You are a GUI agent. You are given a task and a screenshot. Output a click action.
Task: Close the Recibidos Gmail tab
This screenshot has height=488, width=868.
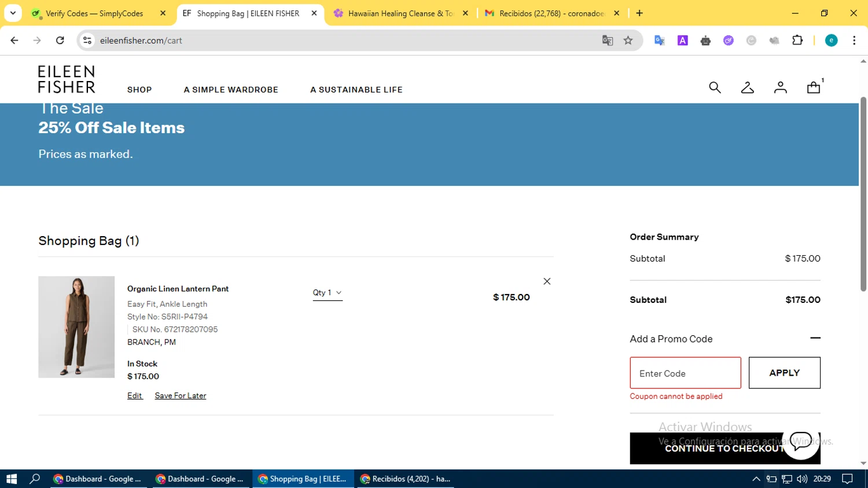616,13
